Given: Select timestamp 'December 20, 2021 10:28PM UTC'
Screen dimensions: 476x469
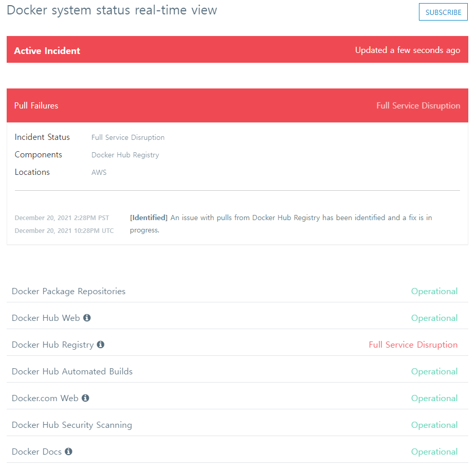Looking at the screenshot, I should click(64, 230).
